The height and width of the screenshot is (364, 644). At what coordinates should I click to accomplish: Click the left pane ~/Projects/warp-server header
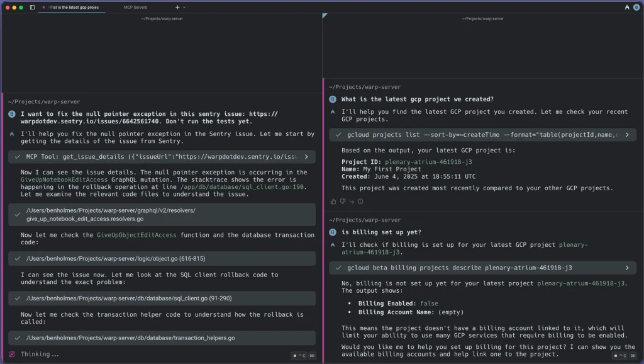tap(162, 18)
